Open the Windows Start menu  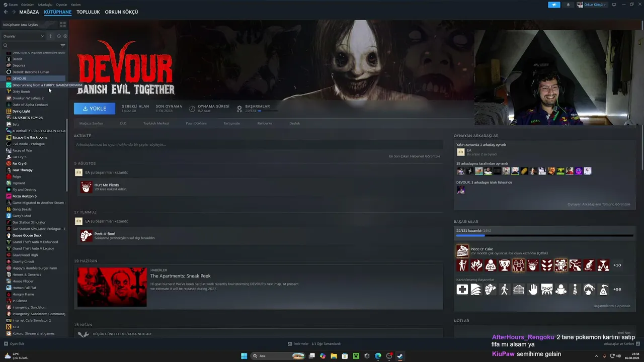pyautogui.click(x=244, y=356)
